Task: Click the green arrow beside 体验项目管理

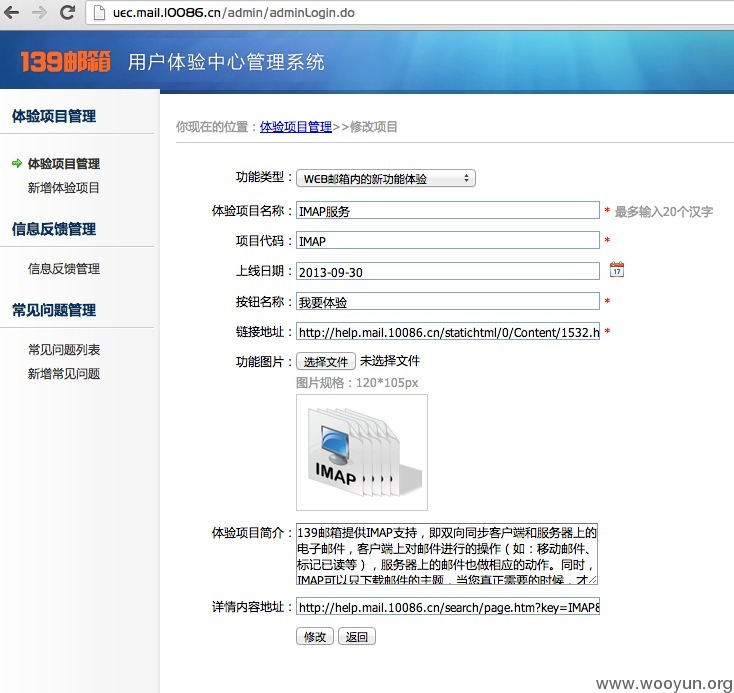Action: (17, 163)
